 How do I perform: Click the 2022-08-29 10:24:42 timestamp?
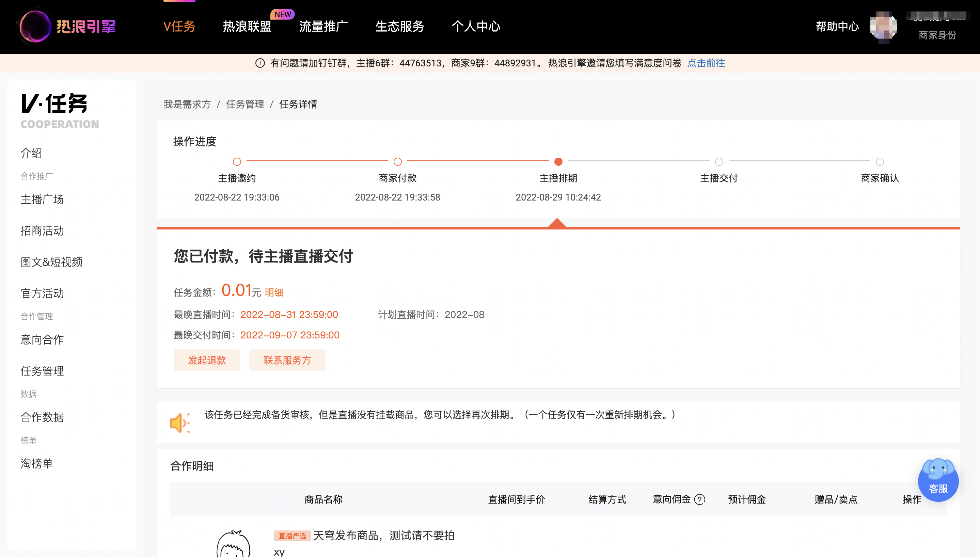[x=558, y=197]
